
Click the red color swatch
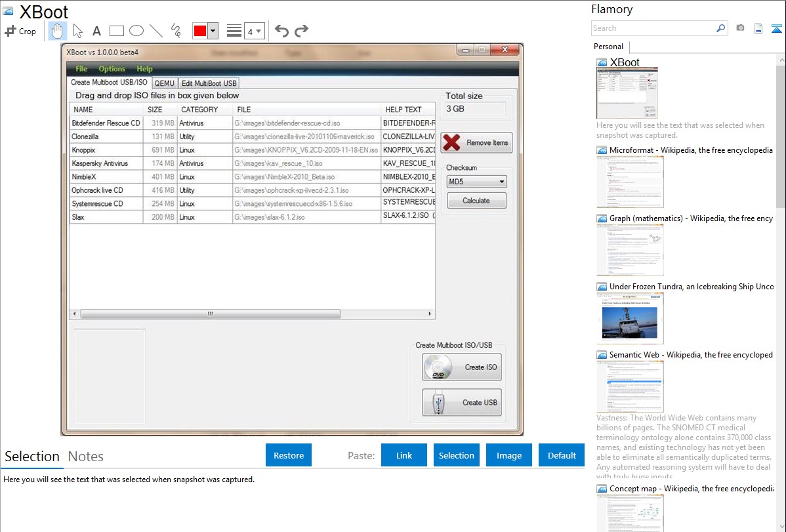point(200,31)
